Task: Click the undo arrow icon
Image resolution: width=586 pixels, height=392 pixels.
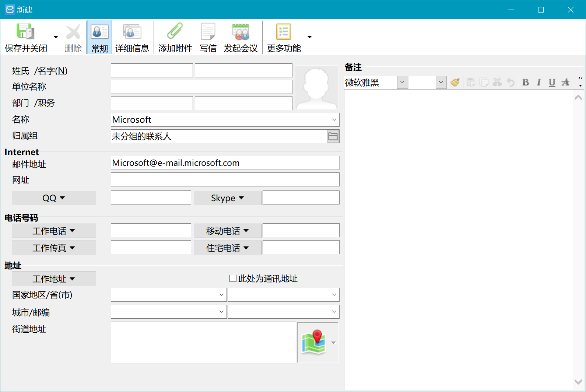Action: [510, 82]
